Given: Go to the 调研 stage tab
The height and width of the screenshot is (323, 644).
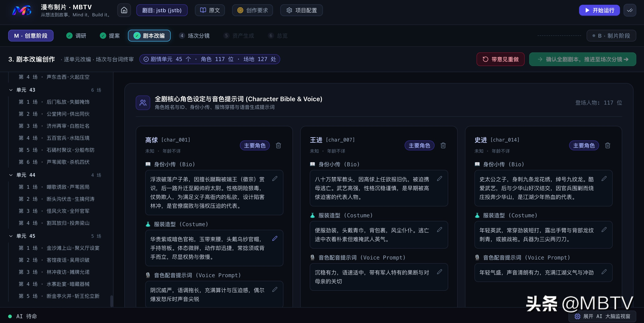Looking at the screenshot, I should [x=76, y=36].
